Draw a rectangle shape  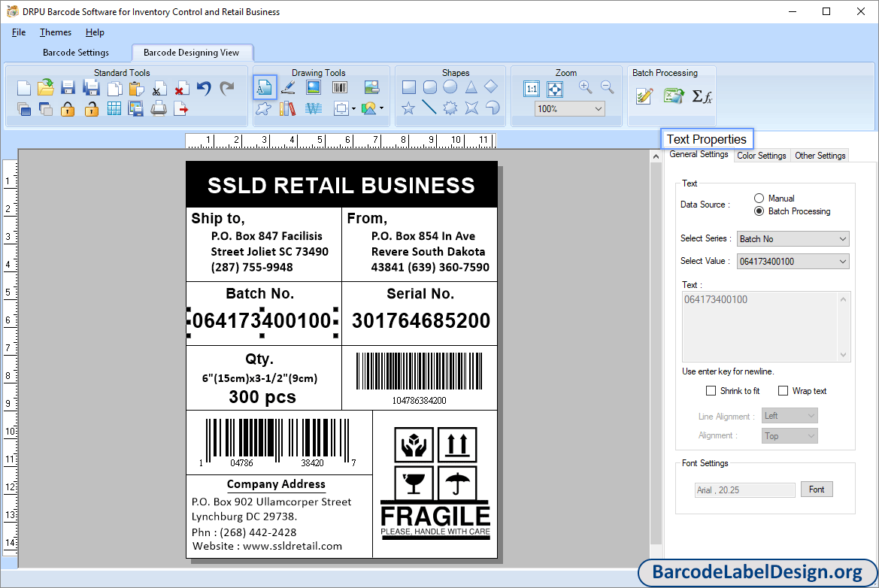[x=408, y=87]
